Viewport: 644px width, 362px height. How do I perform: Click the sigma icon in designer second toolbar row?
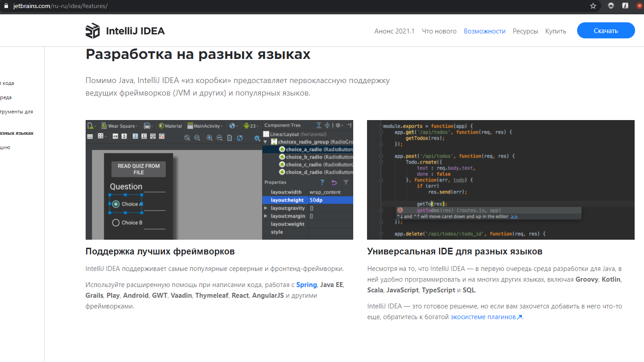tap(144, 136)
